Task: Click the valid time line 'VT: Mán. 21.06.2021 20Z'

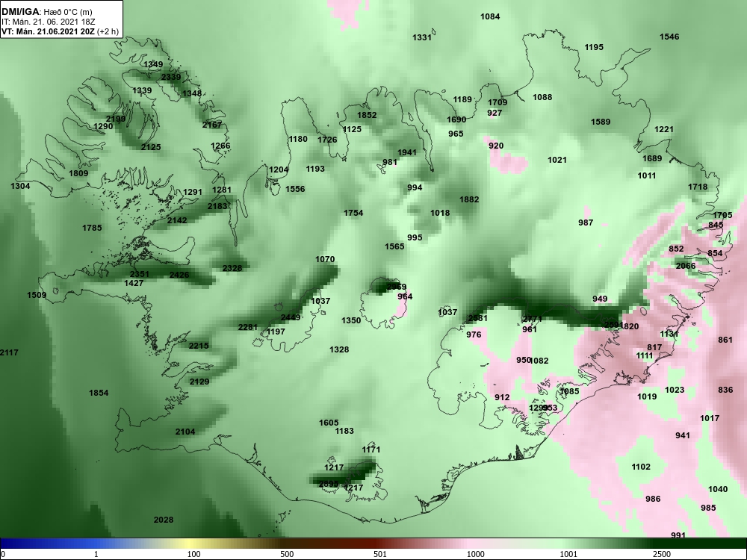Action: 48,31
